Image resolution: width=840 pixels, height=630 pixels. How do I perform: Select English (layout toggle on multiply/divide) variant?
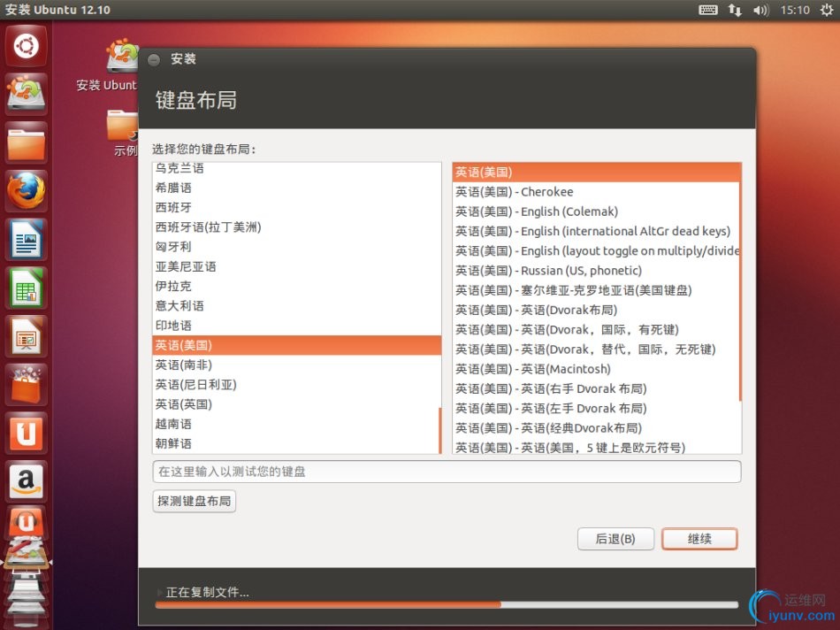[596, 251]
